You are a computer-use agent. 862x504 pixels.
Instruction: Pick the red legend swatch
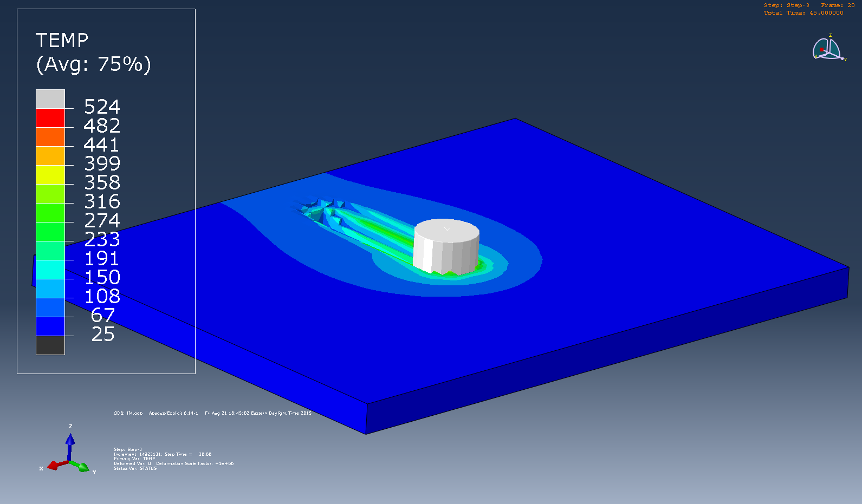(50, 118)
